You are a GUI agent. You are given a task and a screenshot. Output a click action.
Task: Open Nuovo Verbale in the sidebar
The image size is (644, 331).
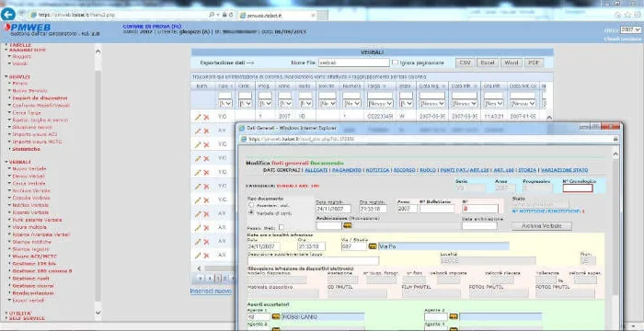tap(29, 169)
